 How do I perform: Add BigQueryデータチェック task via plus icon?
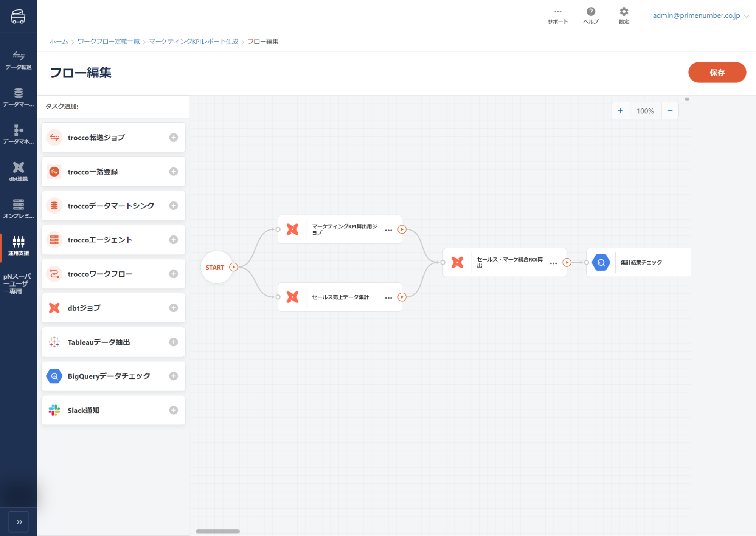174,376
